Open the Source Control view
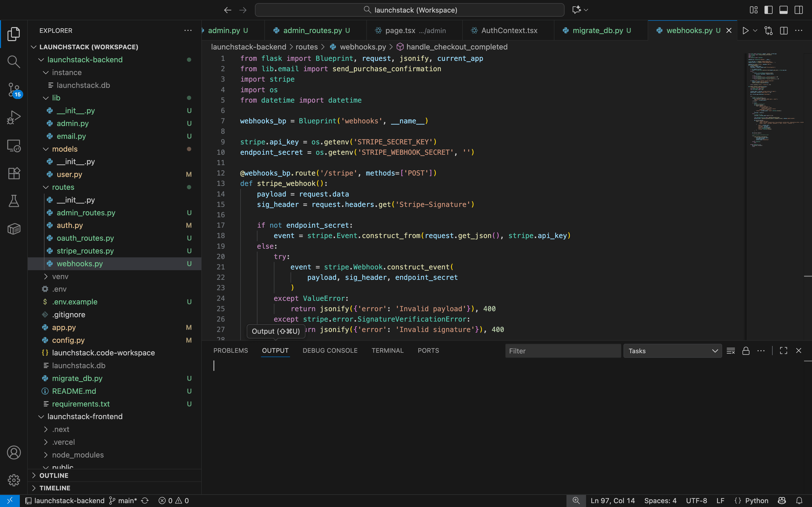The image size is (812, 507). click(14, 90)
